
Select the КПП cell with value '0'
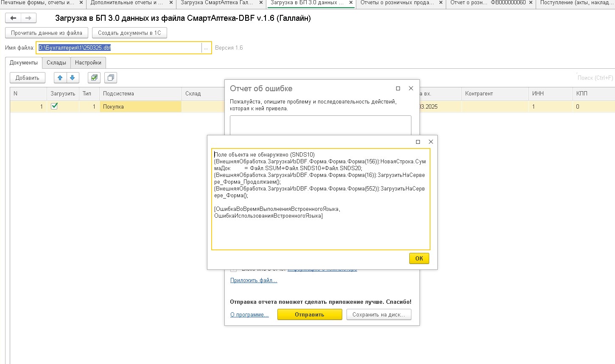(x=594, y=106)
